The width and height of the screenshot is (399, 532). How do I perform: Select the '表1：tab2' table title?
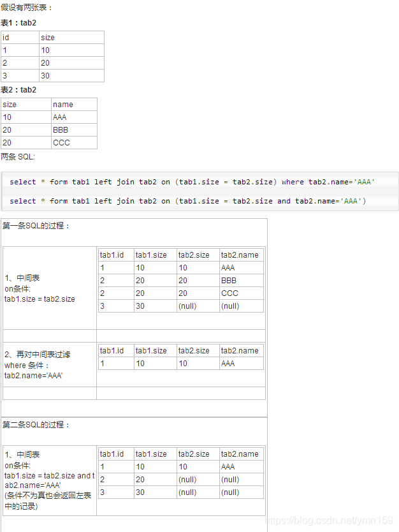18,23
